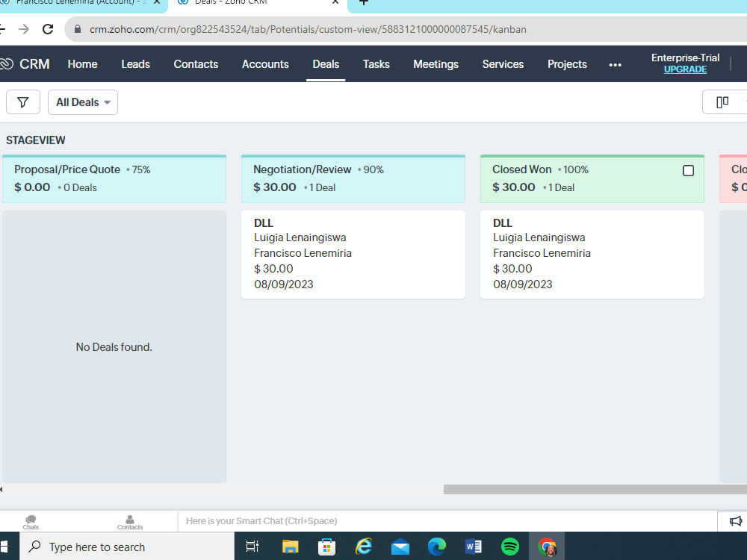Open the Meetings module
Screen dimensions: 747x560
tap(436, 63)
